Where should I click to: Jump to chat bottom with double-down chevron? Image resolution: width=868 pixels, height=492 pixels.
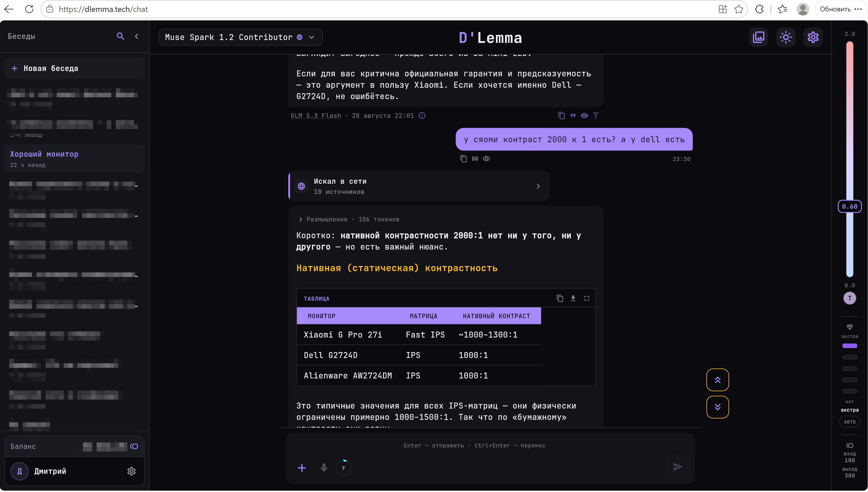(x=717, y=407)
